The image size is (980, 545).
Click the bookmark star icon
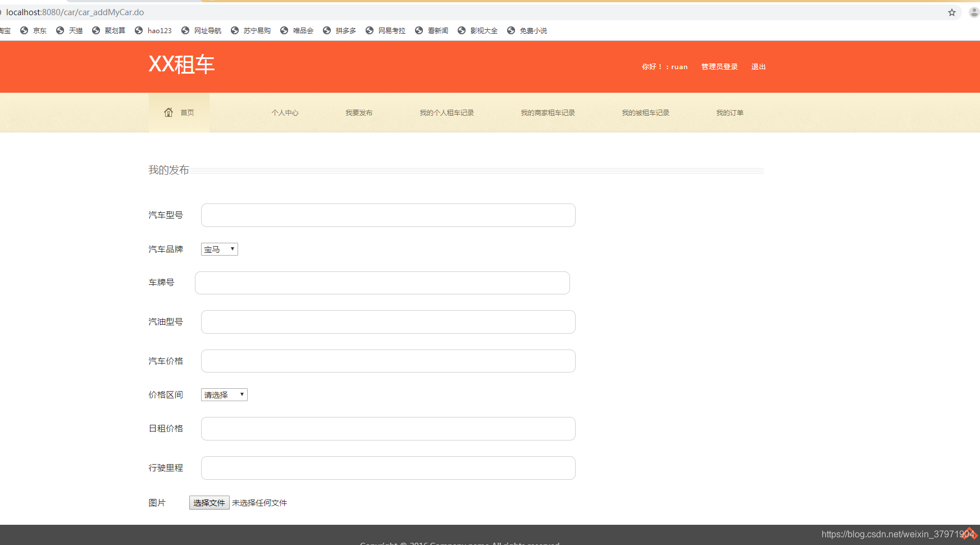coord(952,12)
